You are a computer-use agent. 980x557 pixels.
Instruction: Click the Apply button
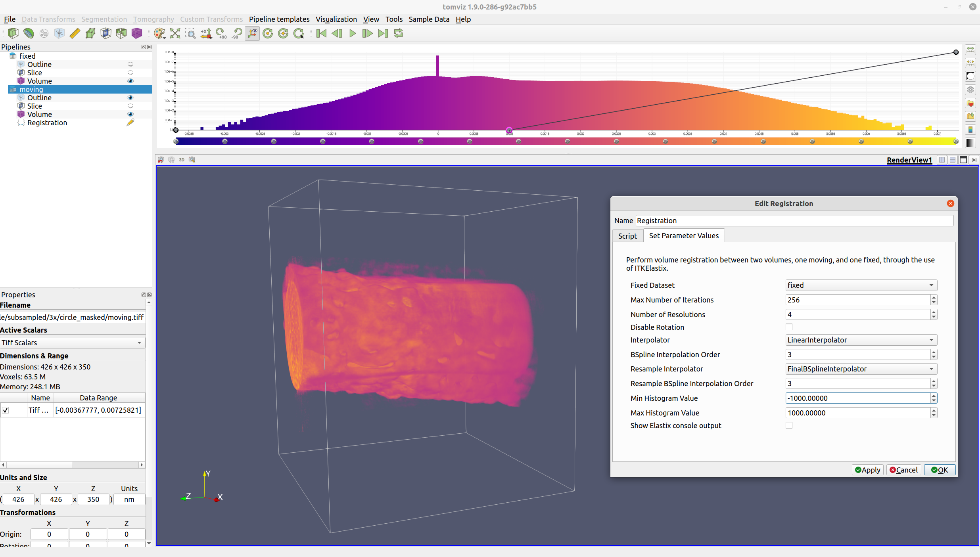point(867,470)
